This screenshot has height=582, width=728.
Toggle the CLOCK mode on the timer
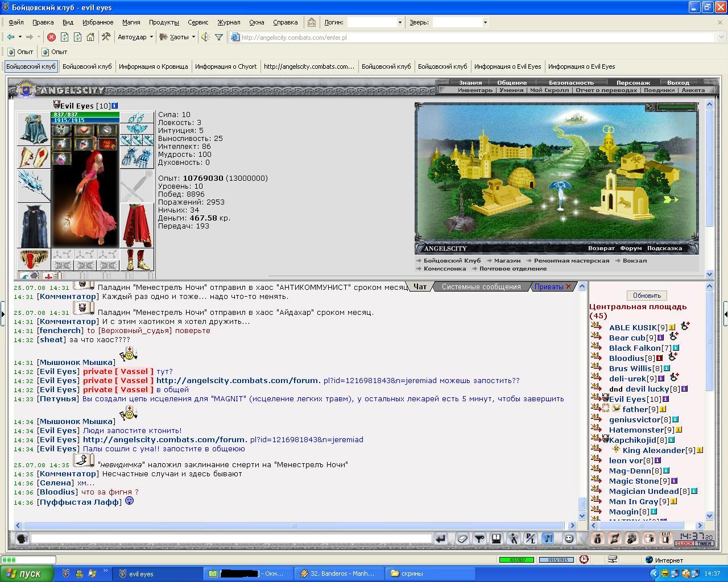point(684,543)
